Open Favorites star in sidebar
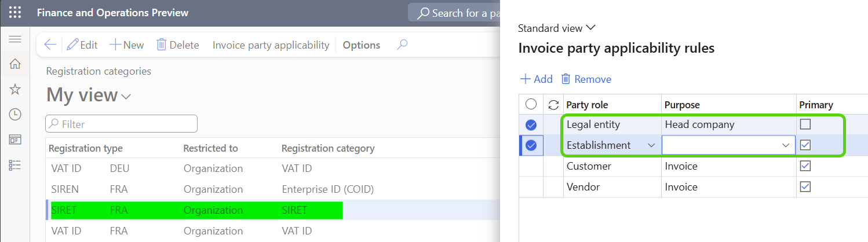868x242 pixels. pyautogui.click(x=15, y=89)
